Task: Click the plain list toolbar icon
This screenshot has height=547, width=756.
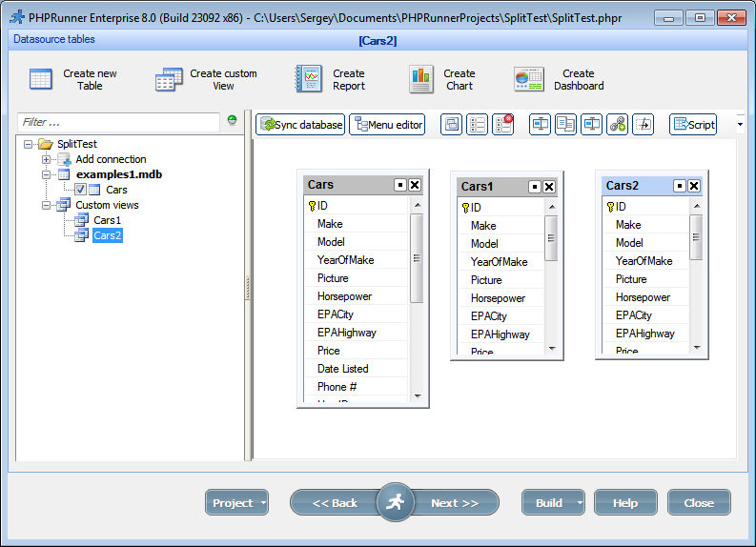Action: [478, 125]
